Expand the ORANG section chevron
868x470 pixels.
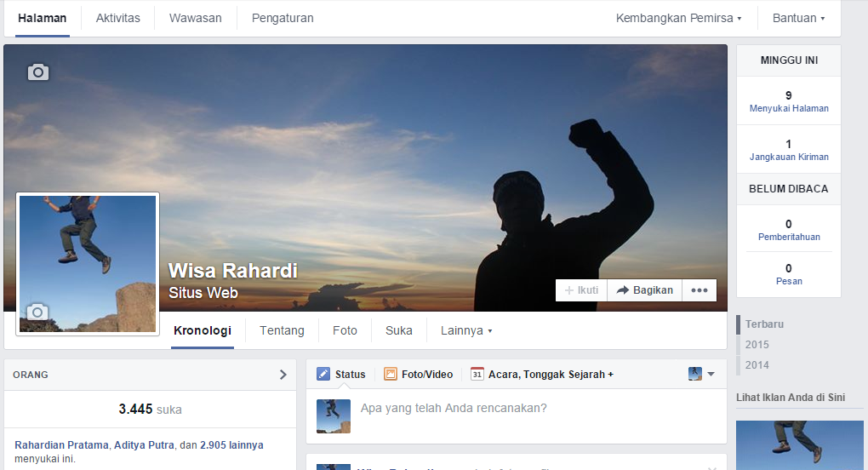tap(283, 375)
